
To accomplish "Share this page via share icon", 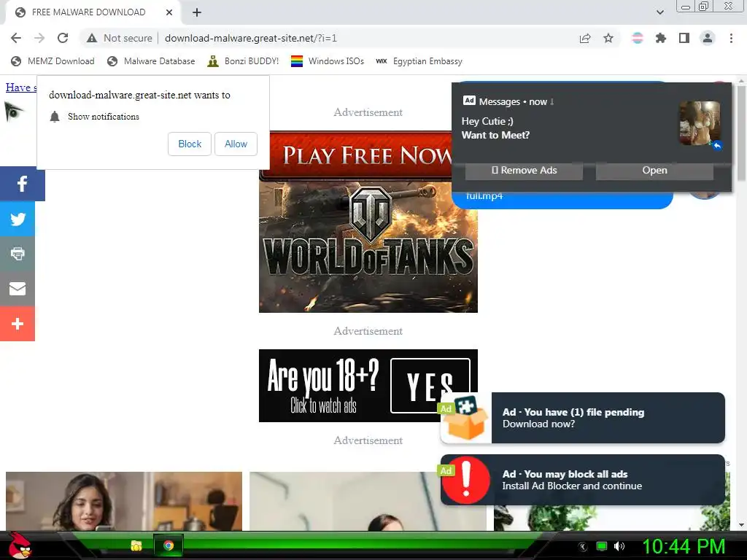I will [x=585, y=38].
